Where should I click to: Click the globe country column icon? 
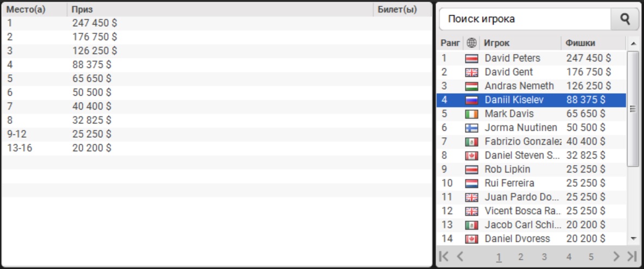pyautogui.click(x=472, y=43)
